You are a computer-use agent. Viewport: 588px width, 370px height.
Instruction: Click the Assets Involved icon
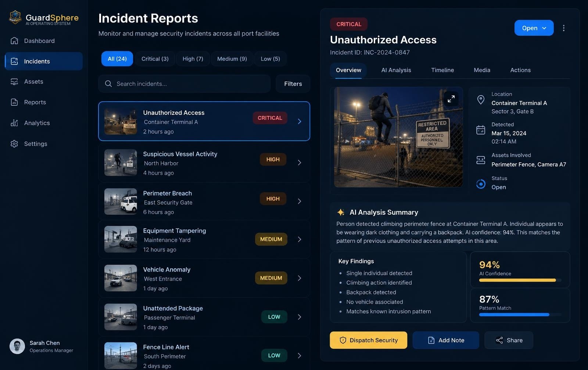(481, 160)
